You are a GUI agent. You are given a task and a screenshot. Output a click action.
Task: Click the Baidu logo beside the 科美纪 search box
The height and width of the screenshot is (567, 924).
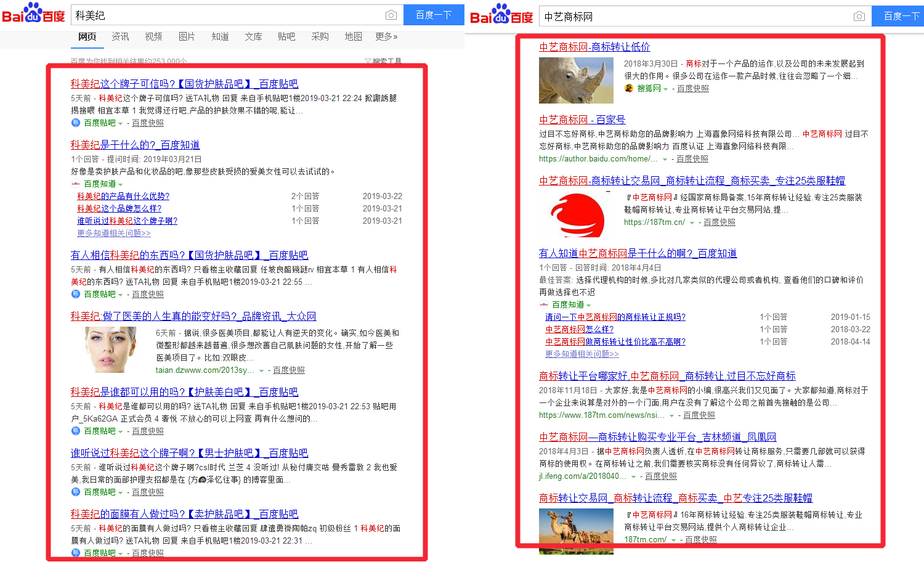click(x=33, y=14)
